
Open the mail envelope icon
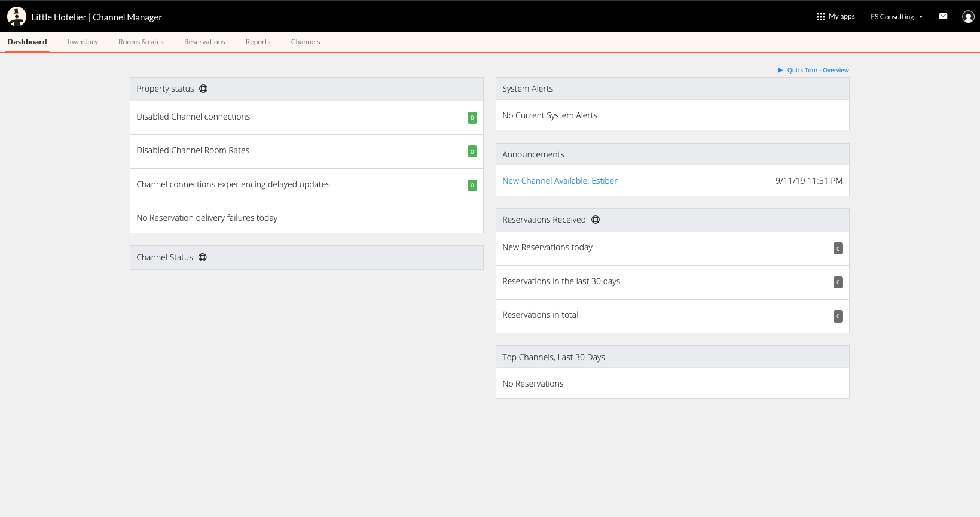point(943,16)
